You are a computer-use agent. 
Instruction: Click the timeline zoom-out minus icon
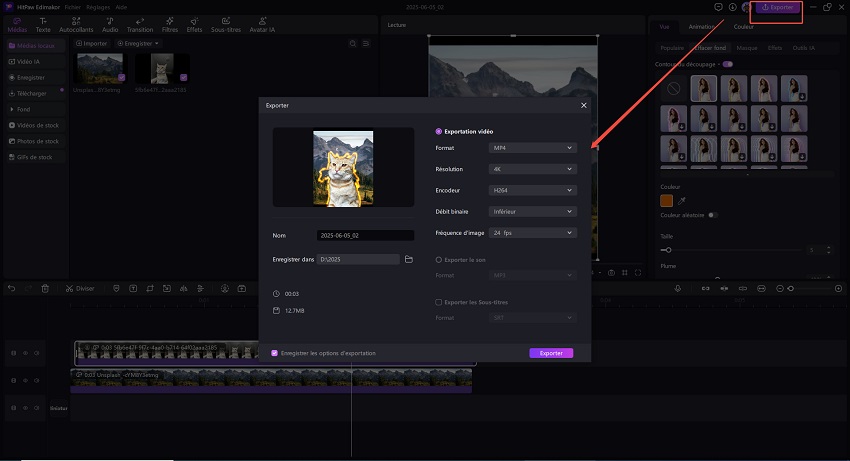pyautogui.click(x=780, y=289)
